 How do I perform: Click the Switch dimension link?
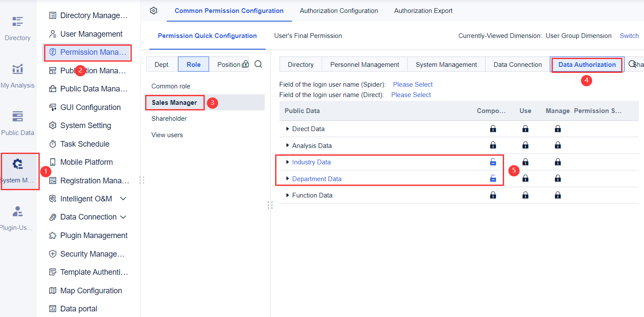click(x=629, y=36)
